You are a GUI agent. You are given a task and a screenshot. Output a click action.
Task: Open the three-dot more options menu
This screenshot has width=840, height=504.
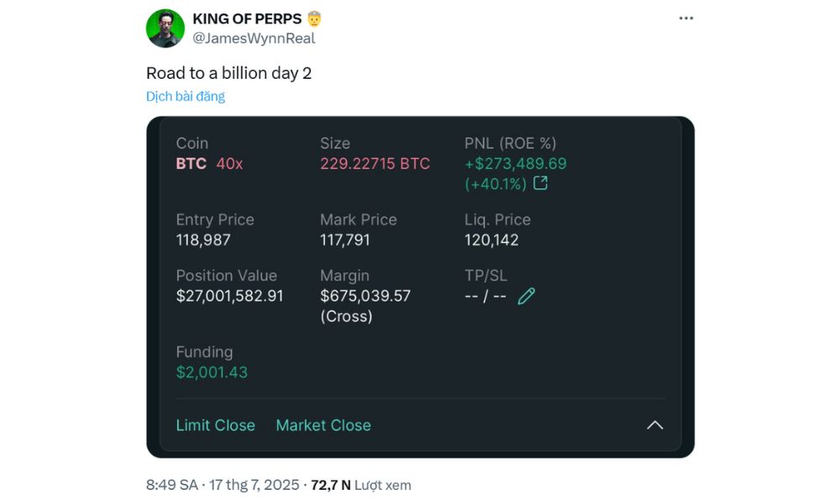[x=686, y=18]
